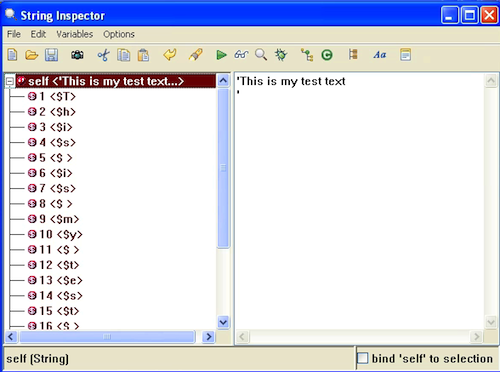Image resolution: width=500 pixels, height=372 pixels.
Task: Select the self <'This is my test text...> row
Action: (116, 81)
